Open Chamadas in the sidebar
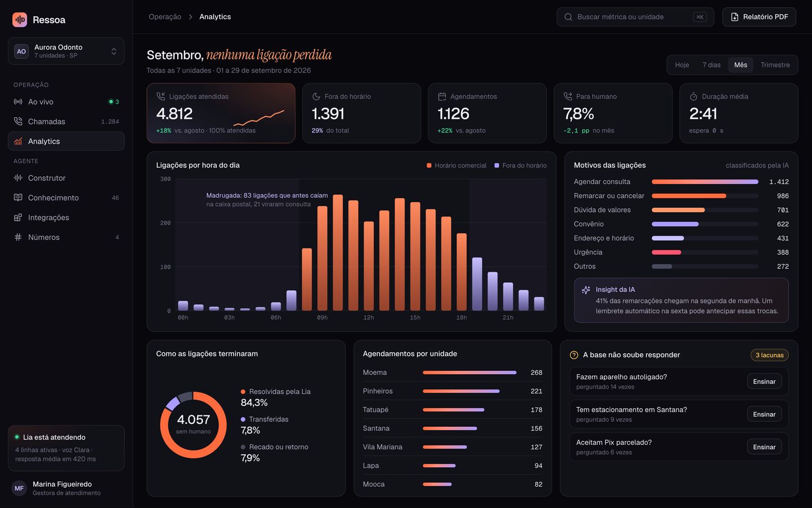The image size is (812, 508). (x=66, y=121)
